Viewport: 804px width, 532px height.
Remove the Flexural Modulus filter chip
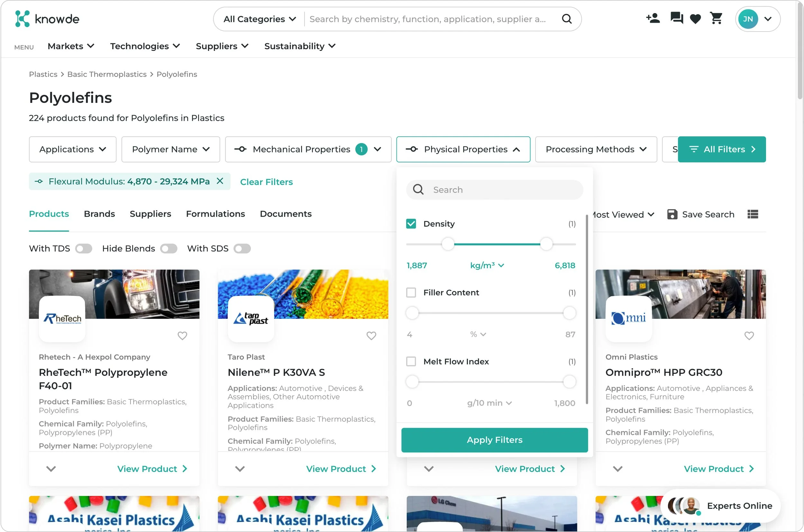pyautogui.click(x=220, y=181)
